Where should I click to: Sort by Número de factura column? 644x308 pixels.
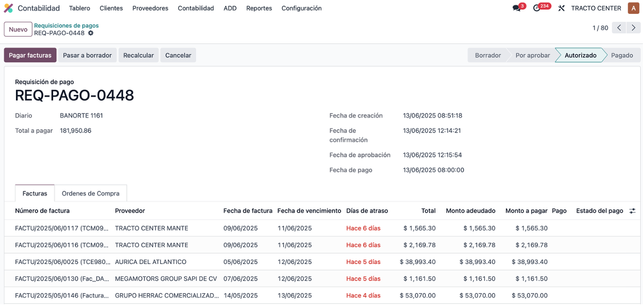tap(42, 211)
